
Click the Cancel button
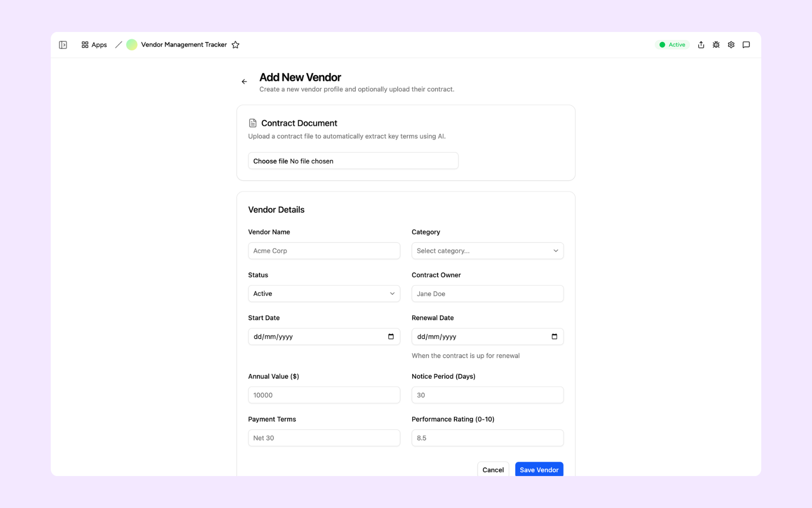[x=493, y=469]
